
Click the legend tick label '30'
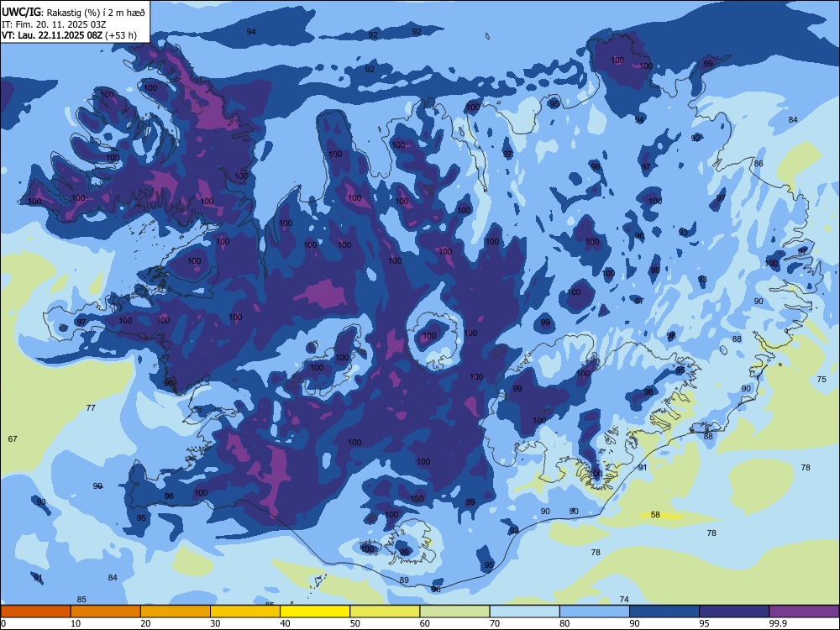coord(215,623)
